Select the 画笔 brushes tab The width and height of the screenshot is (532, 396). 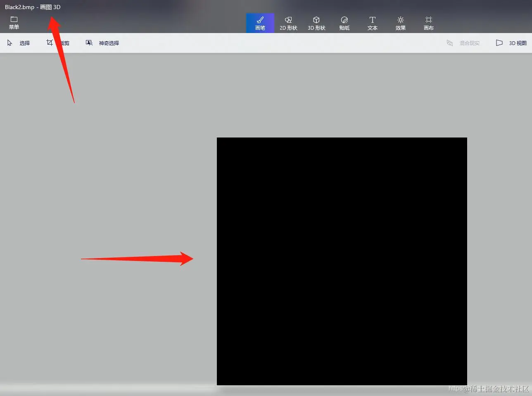(x=260, y=23)
